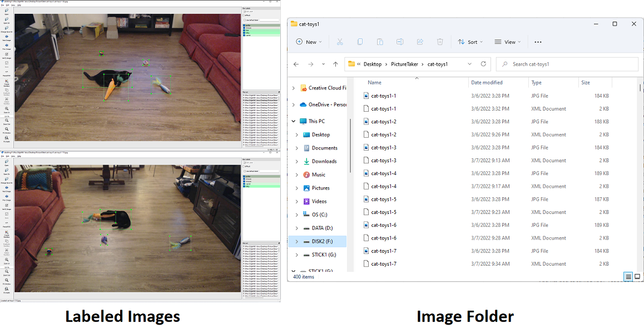Uncheck kitty label box in upper labelImg
Image resolution: width=644 pixels, height=334 pixels.
(244, 33)
